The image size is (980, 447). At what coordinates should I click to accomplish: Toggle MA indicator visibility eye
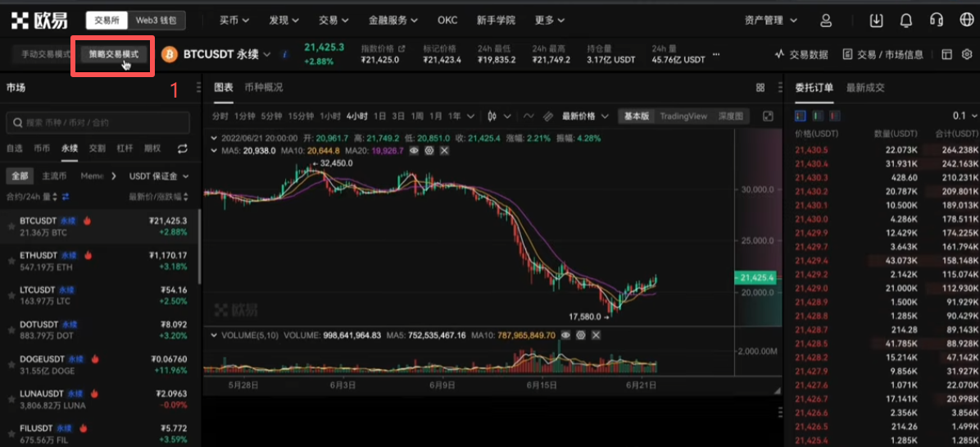[x=414, y=151]
